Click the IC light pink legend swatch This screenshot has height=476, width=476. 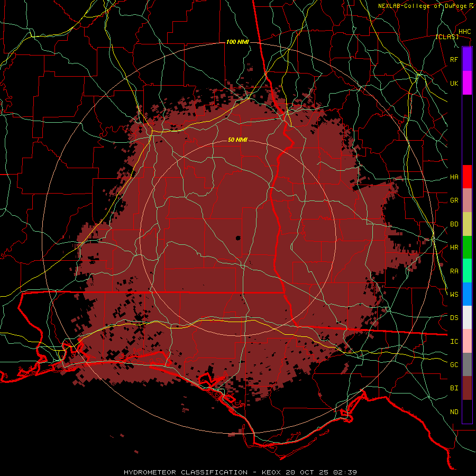(467, 341)
